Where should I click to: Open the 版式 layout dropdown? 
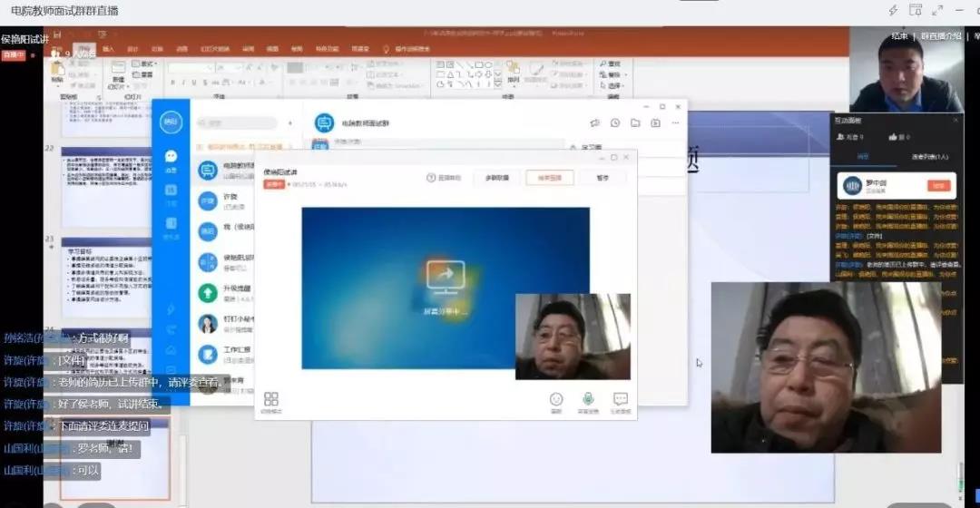(144, 64)
